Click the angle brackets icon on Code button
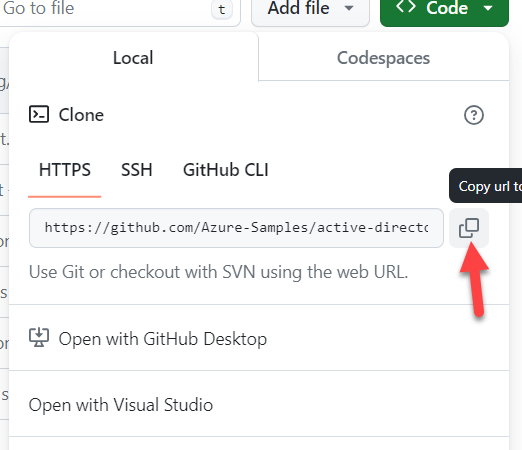The width and height of the screenshot is (522, 450). pyautogui.click(x=406, y=7)
